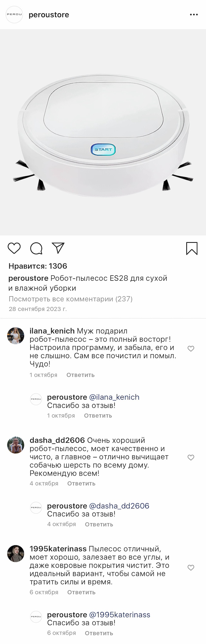Viewport: 206px width, 644px height.
Task: Like the peroustore post with heart icon
Action: pos(14,249)
